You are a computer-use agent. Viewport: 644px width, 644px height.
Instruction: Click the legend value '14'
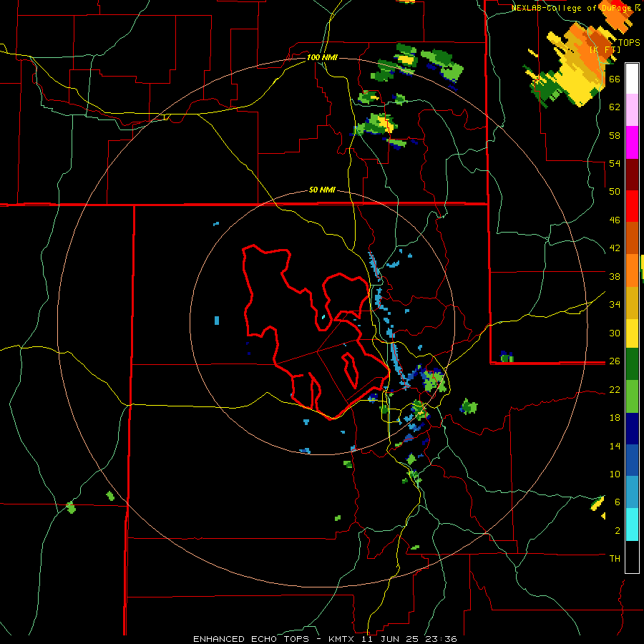[615, 446]
